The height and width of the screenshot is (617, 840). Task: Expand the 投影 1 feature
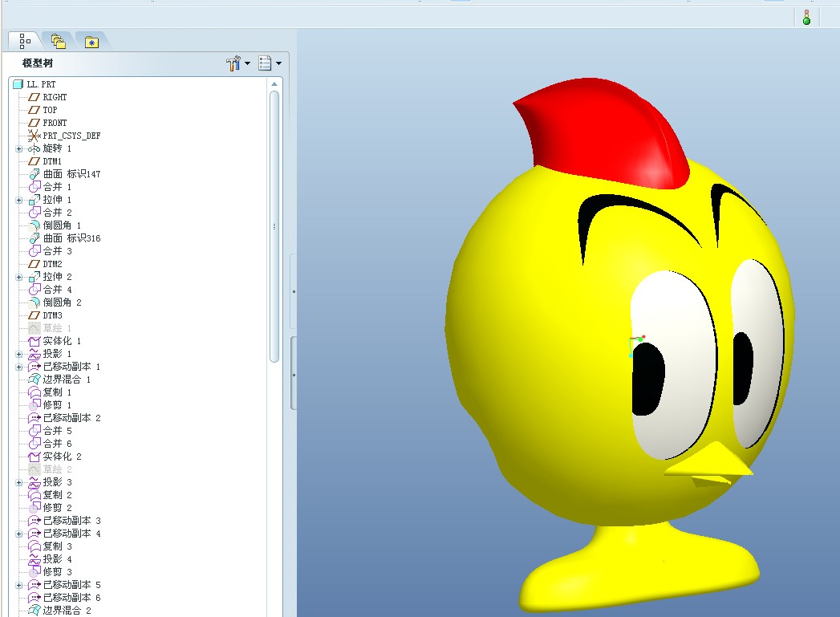pyautogui.click(x=18, y=355)
